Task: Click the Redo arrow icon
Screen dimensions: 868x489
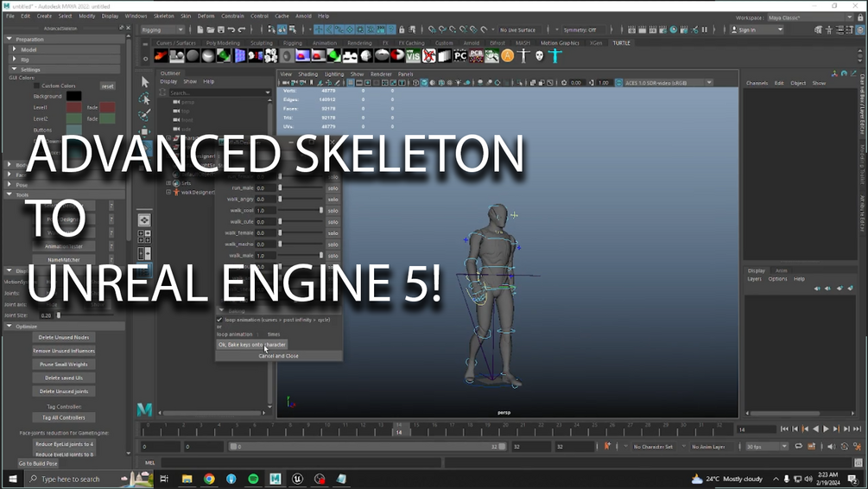Action: [x=241, y=29]
